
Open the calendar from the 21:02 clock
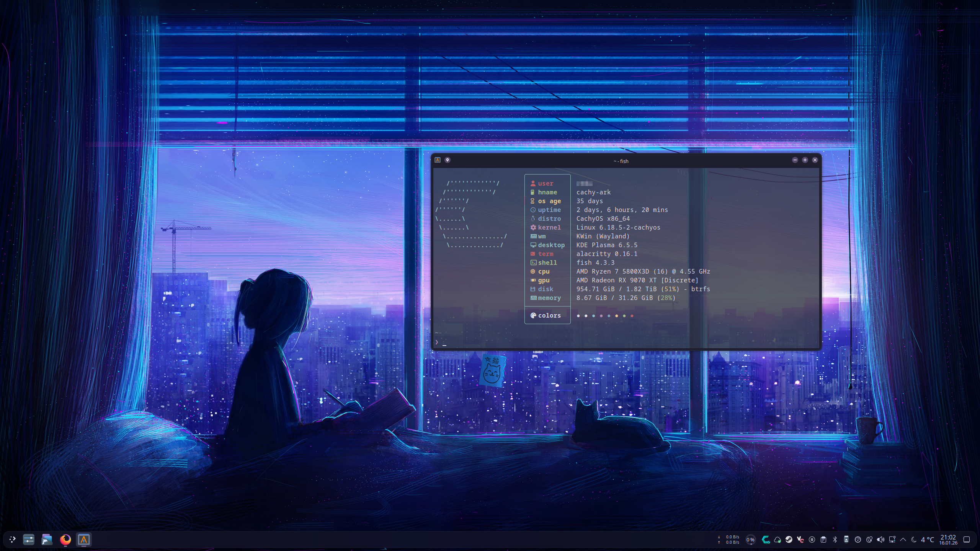coord(948,540)
